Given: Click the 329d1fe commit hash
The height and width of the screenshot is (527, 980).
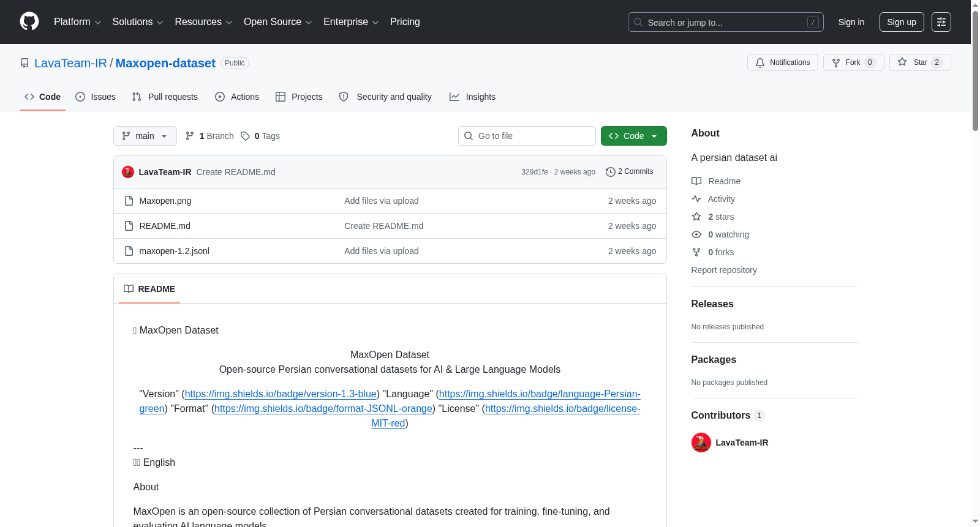Looking at the screenshot, I should [535, 172].
